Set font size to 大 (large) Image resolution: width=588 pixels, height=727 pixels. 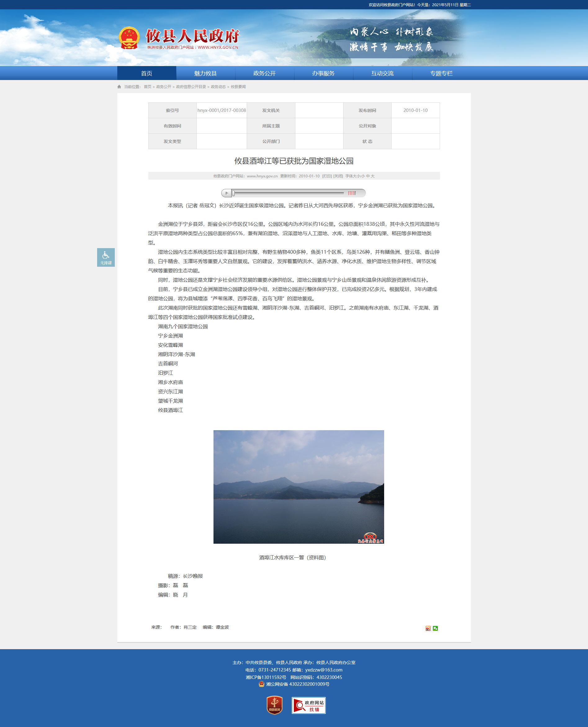[x=373, y=176]
